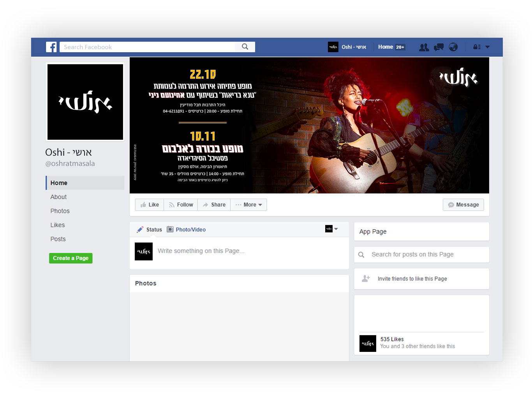The height and width of the screenshot is (399, 532).
Task: Click the Photo/Video camera icon
Action: [x=170, y=229]
